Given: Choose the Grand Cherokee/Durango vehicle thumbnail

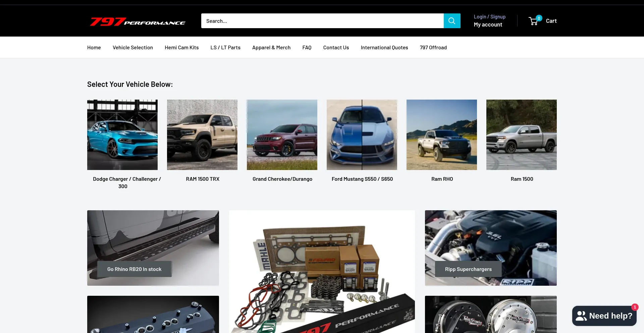Looking at the screenshot, I should 282,134.
